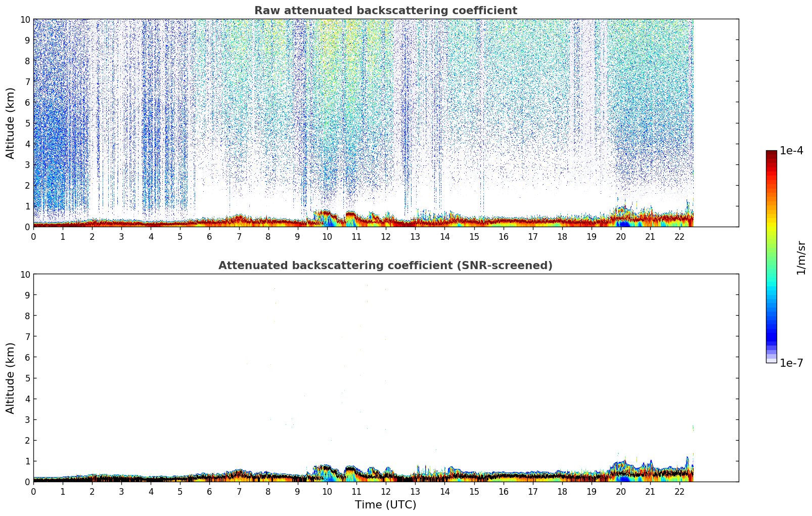
Task: Click the backscatter colorbar gradient
Action: (771, 256)
